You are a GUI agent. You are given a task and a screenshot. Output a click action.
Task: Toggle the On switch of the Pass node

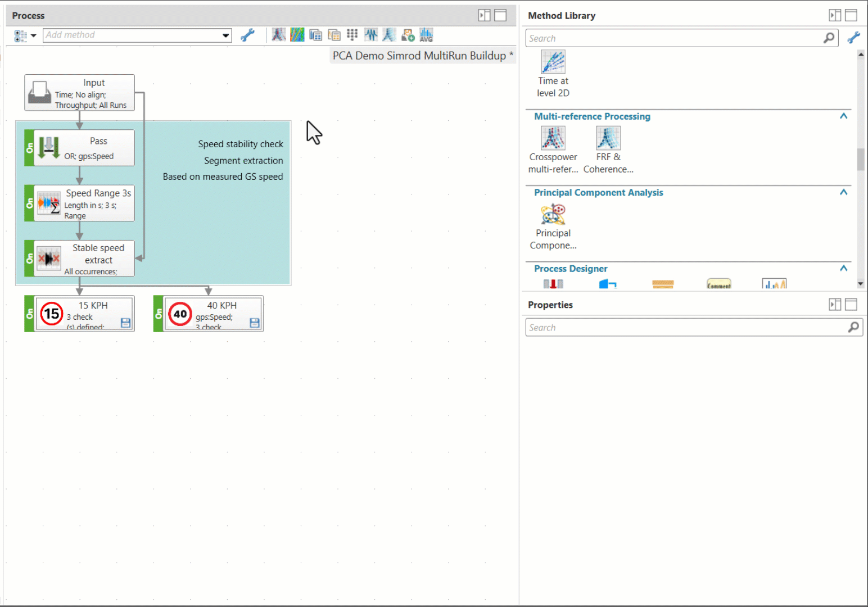tap(29, 148)
